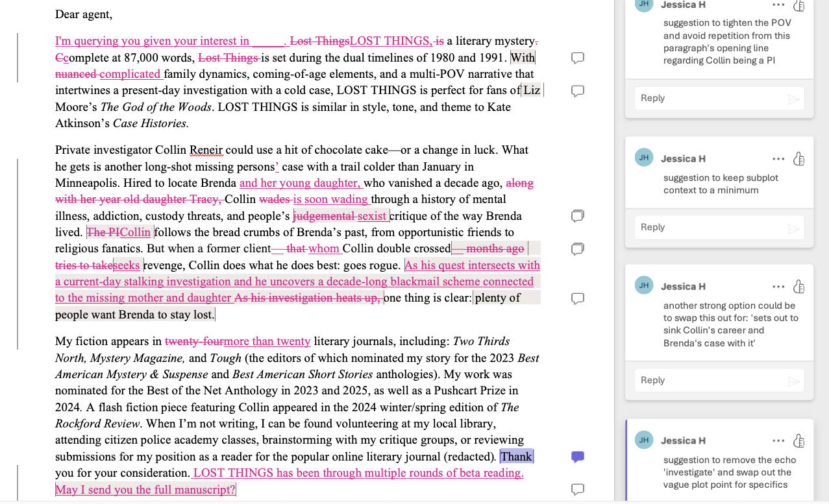This screenshot has width=829, height=504.
Task: Click the struck-through word 'nuanced'
Action: point(76,74)
